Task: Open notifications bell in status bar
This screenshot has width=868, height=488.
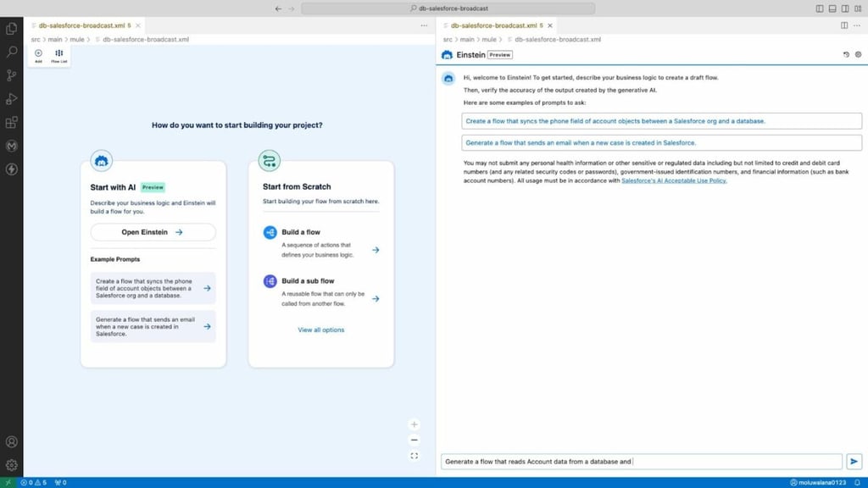Action: [x=858, y=482]
